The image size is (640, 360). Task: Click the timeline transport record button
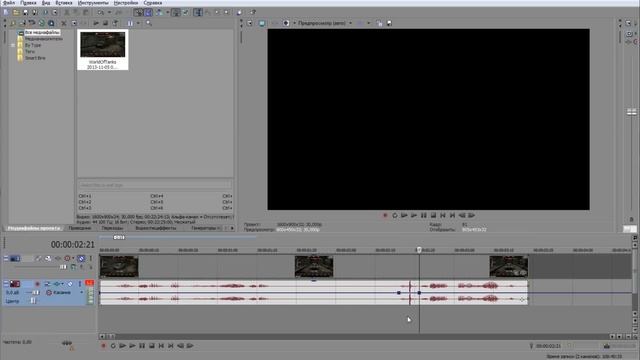coord(103,346)
